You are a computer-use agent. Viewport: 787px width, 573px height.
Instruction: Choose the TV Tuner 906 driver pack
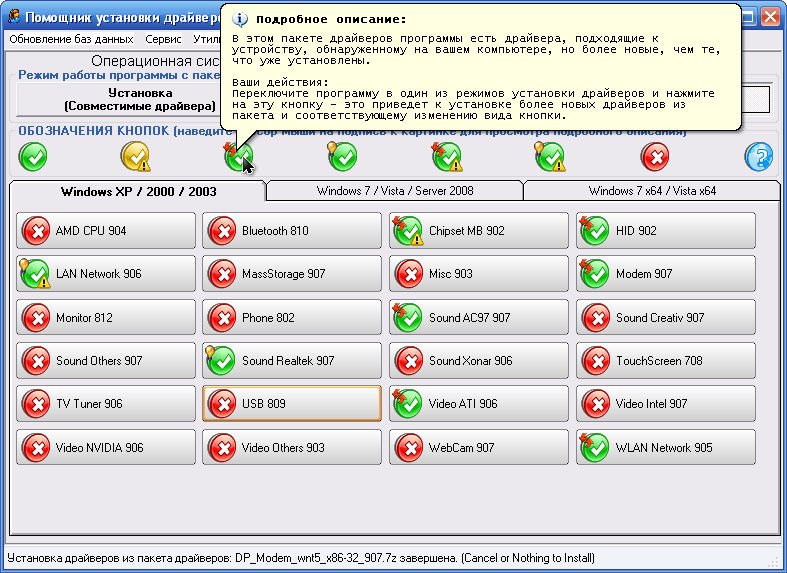pyautogui.click(x=106, y=404)
